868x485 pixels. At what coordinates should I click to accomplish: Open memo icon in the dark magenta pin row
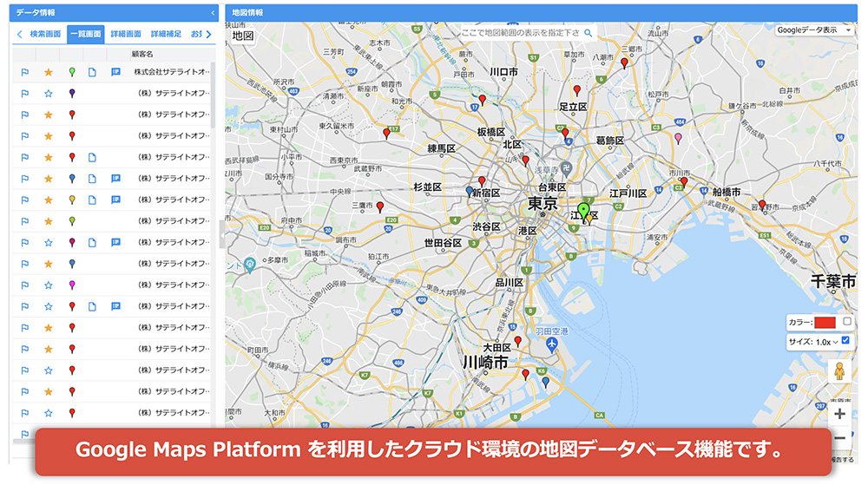[115, 242]
